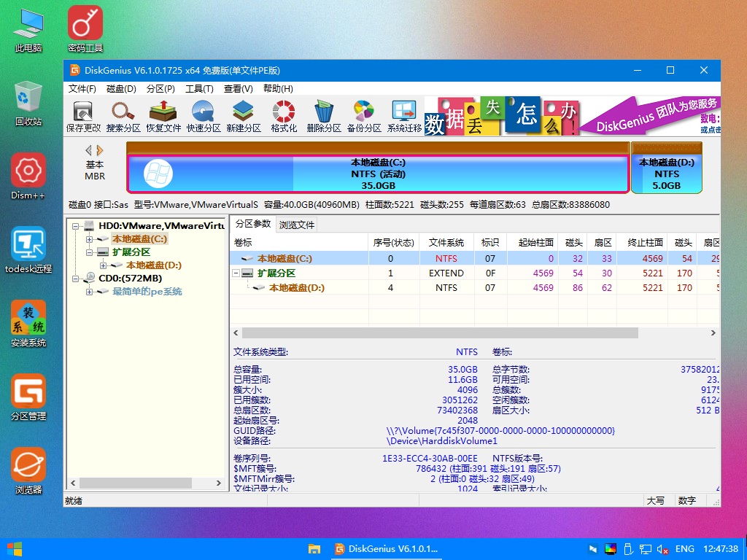
Task: Select the 恢复文件 toolbar icon
Action: 163,117
